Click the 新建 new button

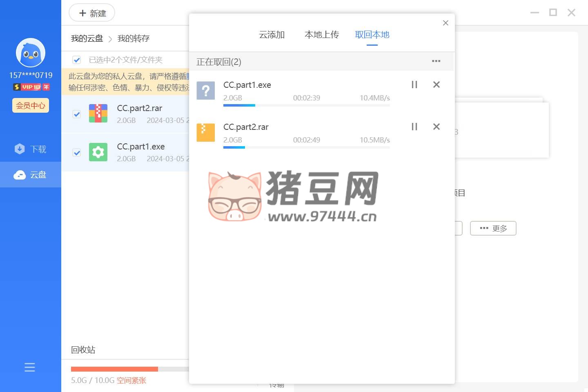click(x=92, y=13)
